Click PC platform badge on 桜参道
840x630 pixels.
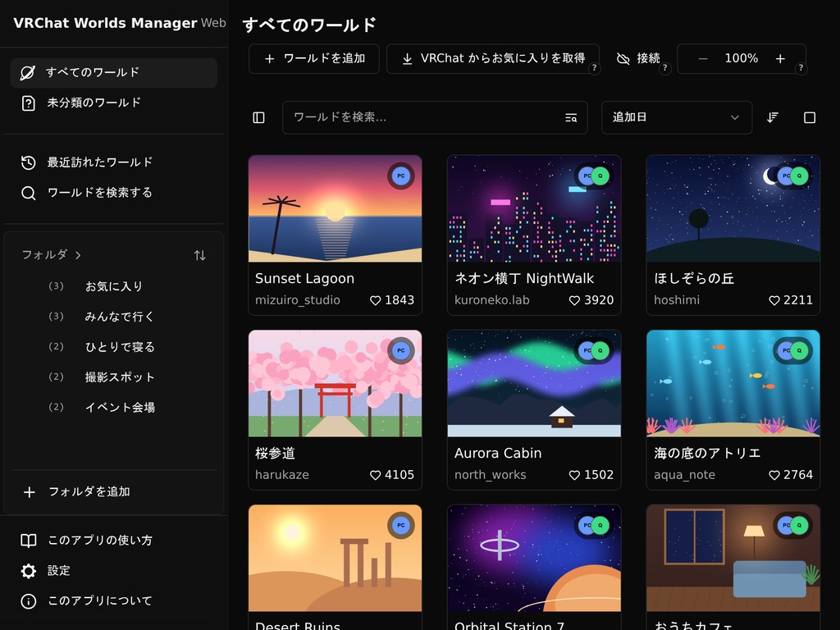(x=400, y=350)
